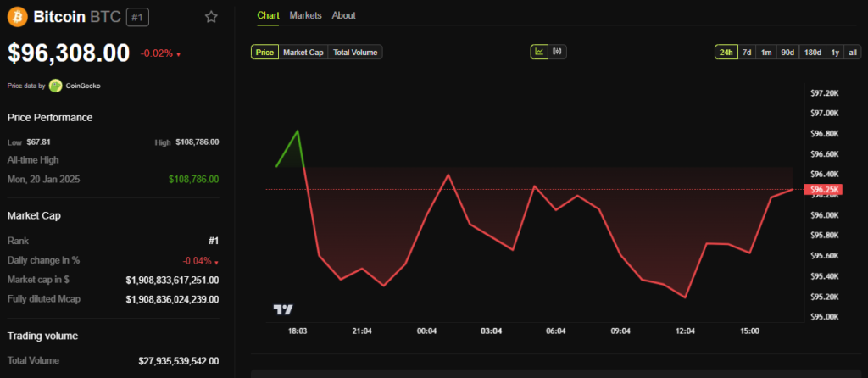The width and height of the screenshot is (868, 378).
Task: Click the $96.80K price axis label
Action: click(x=825, y=134)
